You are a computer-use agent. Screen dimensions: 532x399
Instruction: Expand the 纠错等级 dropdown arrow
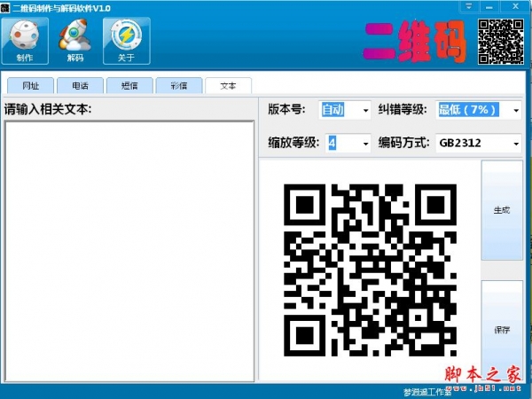click(516, 110)
